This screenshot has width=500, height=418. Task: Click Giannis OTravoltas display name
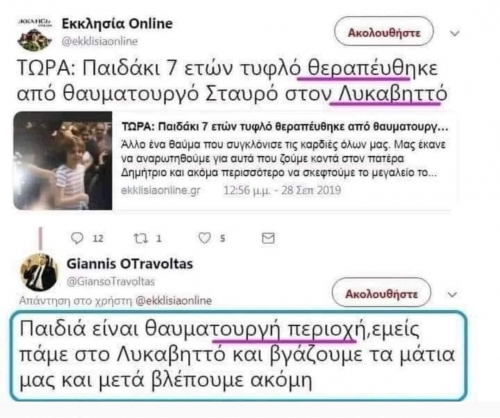tap(130, 264)
